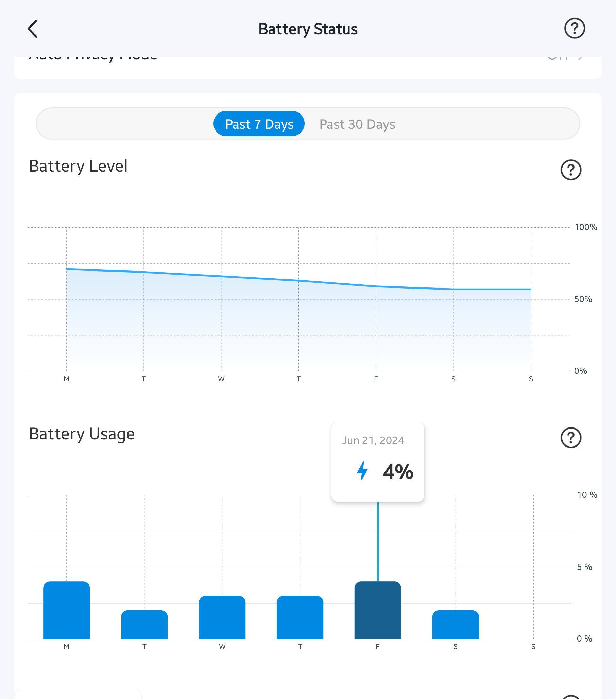Viewport: 616px width, 699px height.
Task: Tap Monday's point on the Battery Level line
Action: point(66,269)
